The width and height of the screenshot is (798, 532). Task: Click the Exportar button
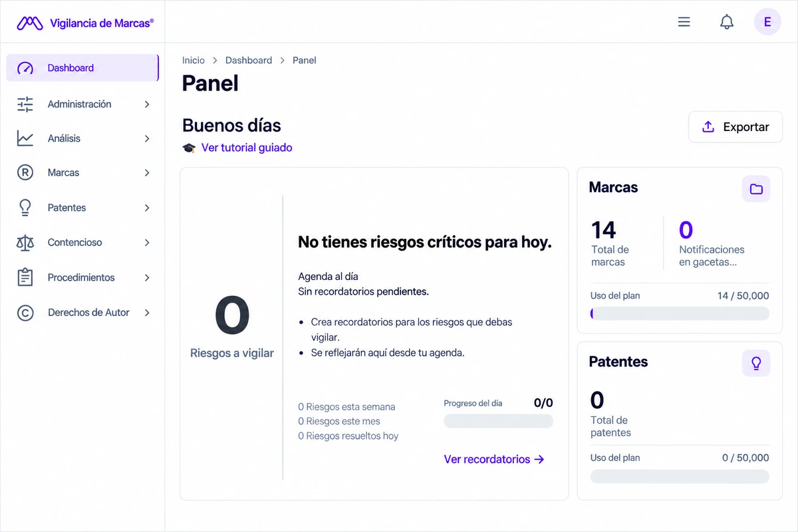click(x=735, y=127)
